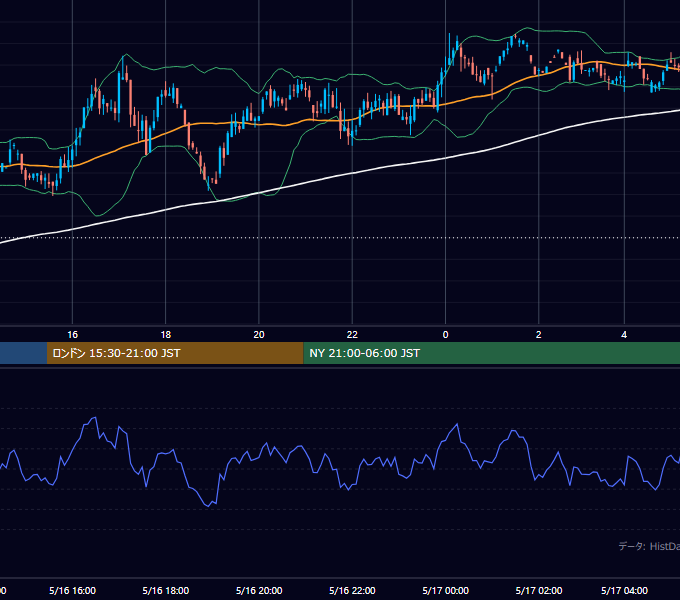Screen dimensions: 680x600
Task: Click the HistData data source credit text
Action: (649, 546)
